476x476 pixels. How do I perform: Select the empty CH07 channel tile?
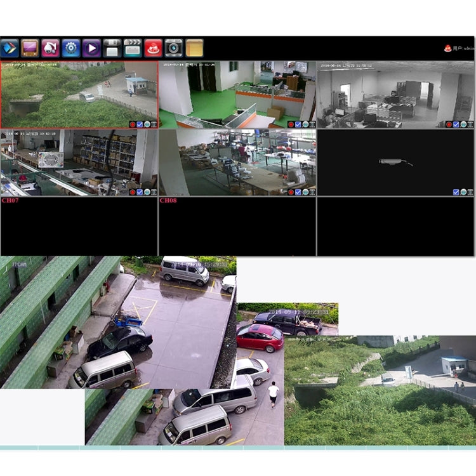point(79,227)
